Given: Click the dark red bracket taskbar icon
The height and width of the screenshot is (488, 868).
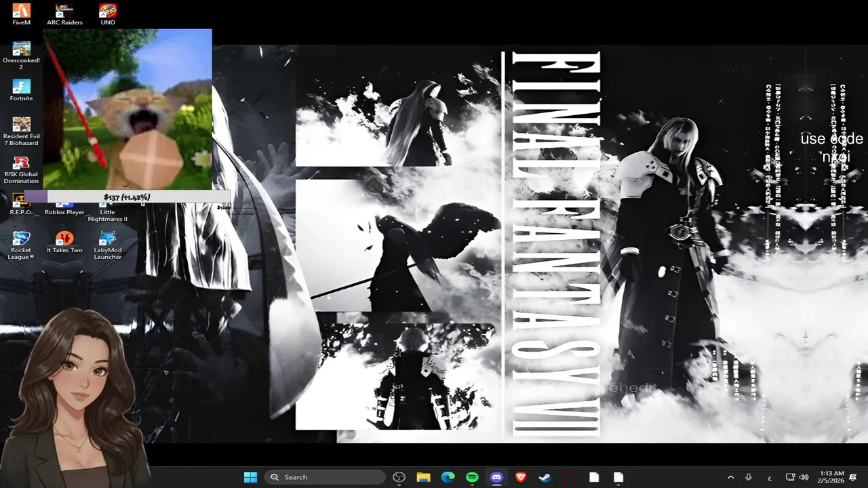Looking at the screenshot, I should [570, 477].
